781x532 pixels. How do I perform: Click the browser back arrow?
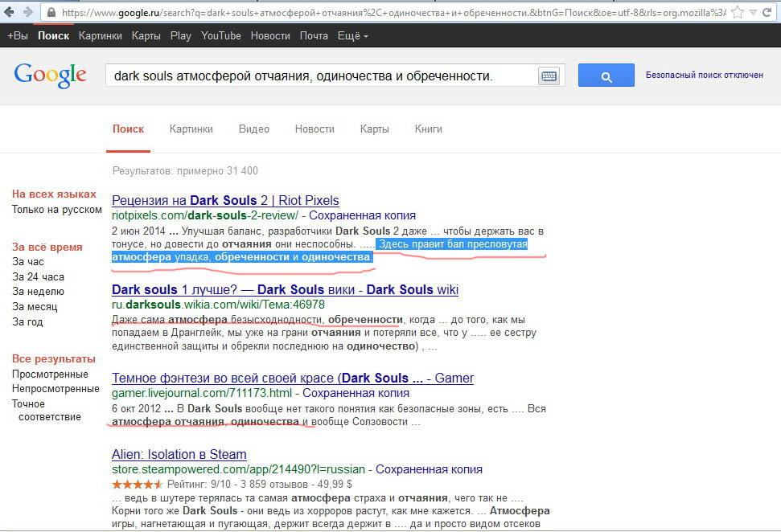[9, 11]
